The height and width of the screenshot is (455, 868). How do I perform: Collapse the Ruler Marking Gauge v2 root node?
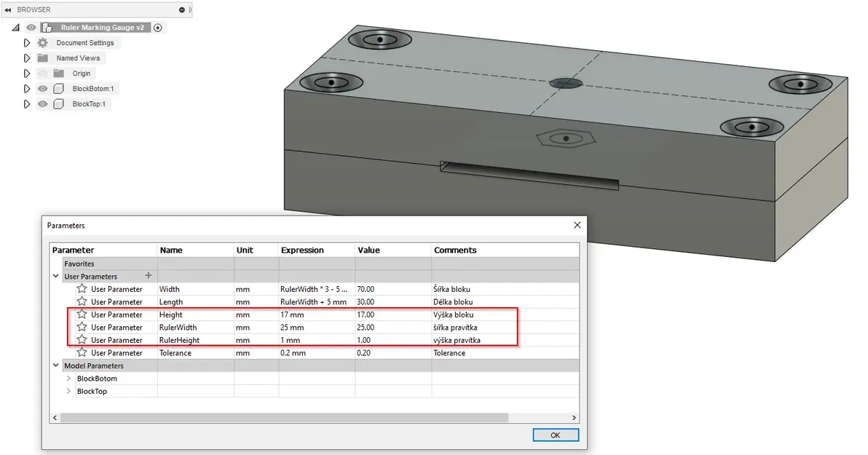15,28
